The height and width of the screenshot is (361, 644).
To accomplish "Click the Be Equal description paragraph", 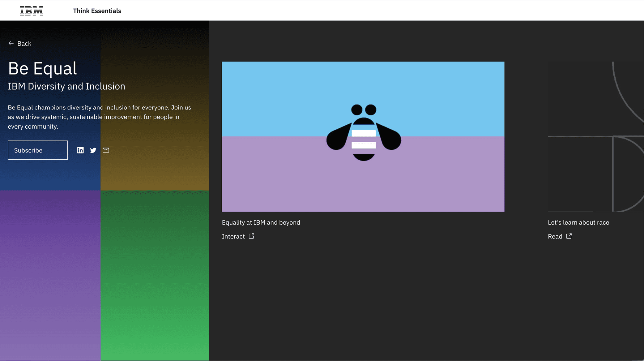I will (99, 117).
